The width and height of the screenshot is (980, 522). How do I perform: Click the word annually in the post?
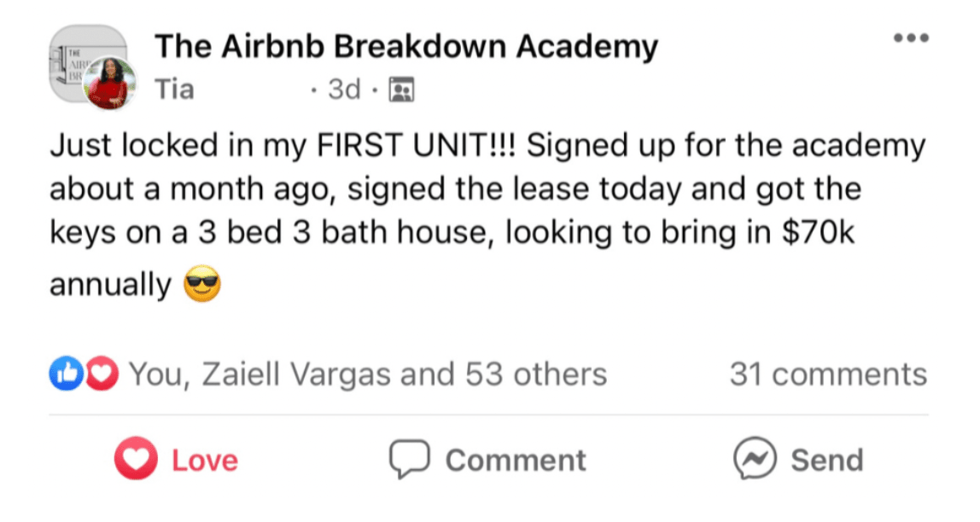click(110, 284)
